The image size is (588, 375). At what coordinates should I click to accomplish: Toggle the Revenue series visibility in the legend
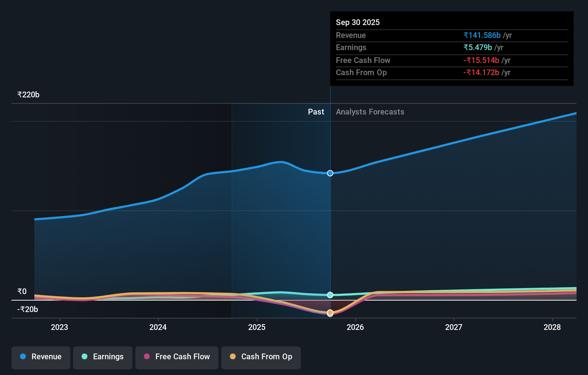point(40,357)
